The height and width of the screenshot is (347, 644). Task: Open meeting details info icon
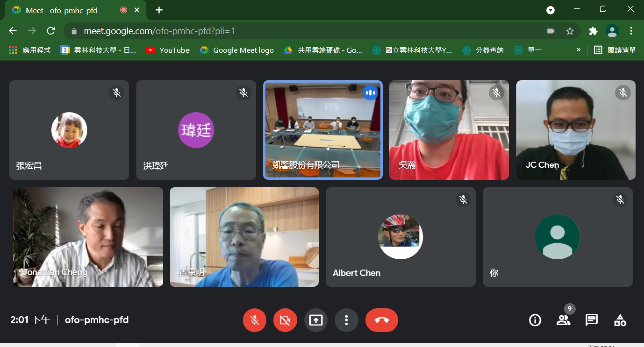535,320
